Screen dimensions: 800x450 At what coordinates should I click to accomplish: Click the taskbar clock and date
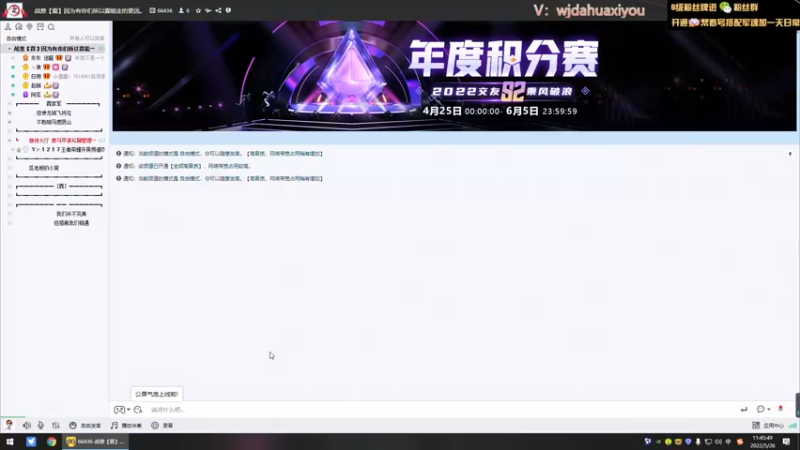762,442
